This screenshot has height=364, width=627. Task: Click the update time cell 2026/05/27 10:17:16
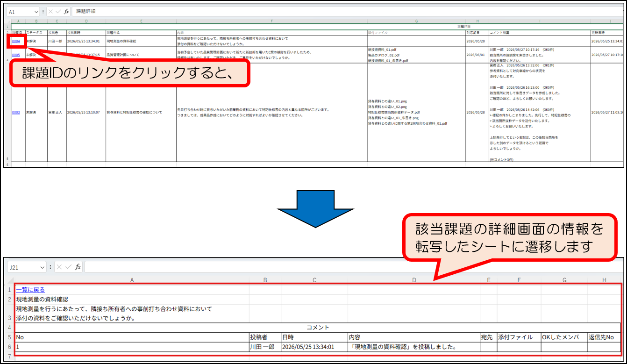click(606, 55)
